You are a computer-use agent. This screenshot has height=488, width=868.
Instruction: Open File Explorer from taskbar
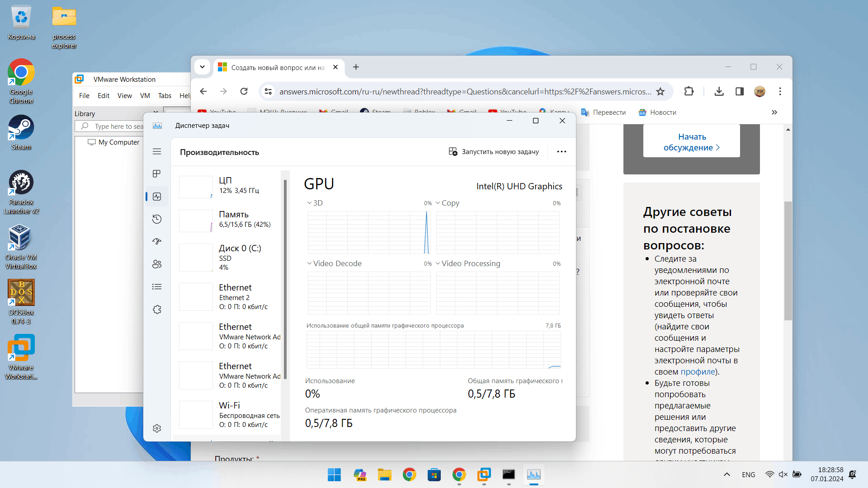coord(385,475)
